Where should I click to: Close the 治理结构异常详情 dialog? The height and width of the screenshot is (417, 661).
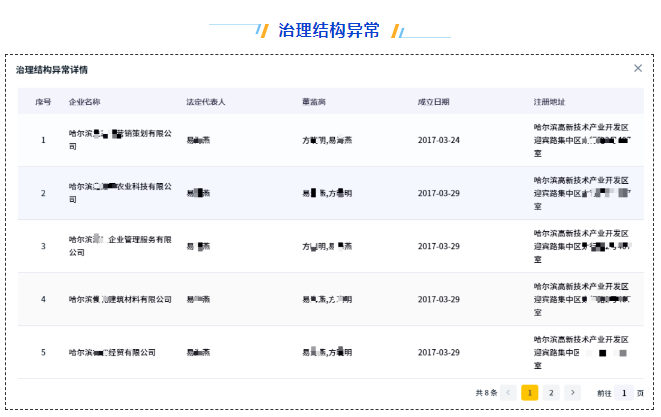coord(638,68)
